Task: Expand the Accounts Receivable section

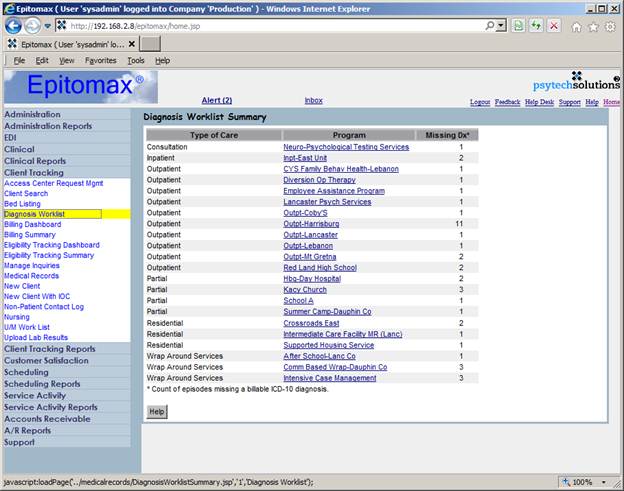Action: click(47, 419)
